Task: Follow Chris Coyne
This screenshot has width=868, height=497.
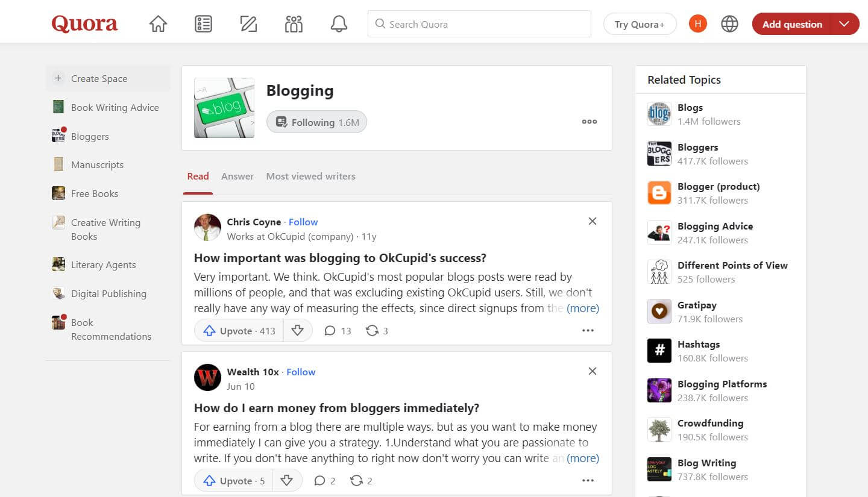Action: tap(303, 222)
